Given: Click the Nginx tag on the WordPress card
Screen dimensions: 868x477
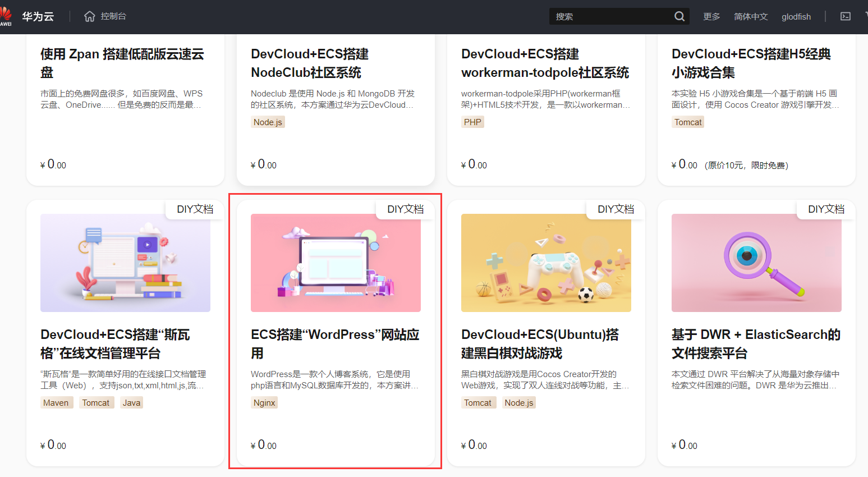Looking at the screenshot, I should pyautogui.click(x=264, y=402).
